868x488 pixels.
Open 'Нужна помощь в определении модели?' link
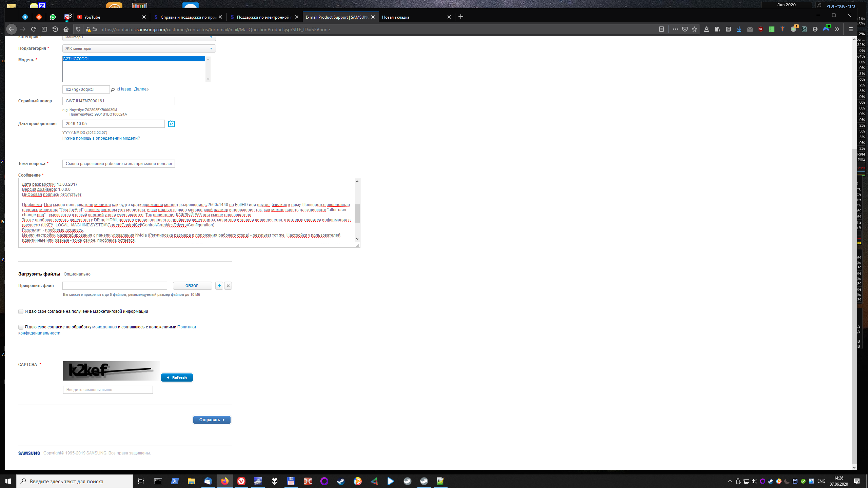pyautogui.click(x=101, y=138)
